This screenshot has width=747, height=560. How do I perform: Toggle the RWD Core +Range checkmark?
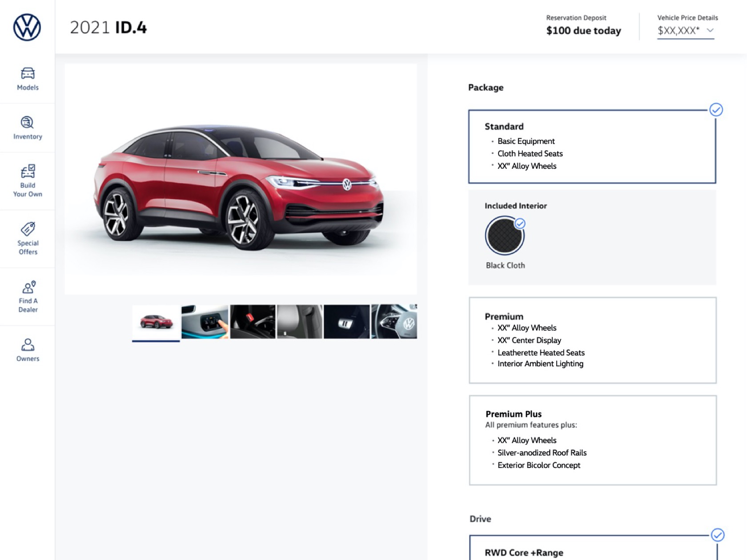click(x=718, y=535)
